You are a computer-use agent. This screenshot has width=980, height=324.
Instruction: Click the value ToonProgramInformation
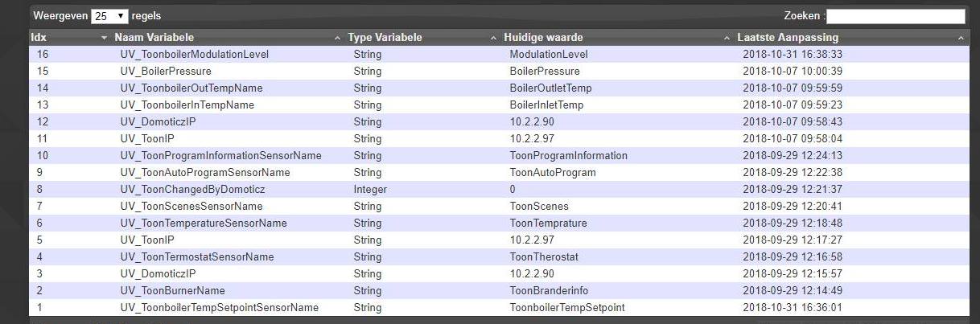click(568, 156)
